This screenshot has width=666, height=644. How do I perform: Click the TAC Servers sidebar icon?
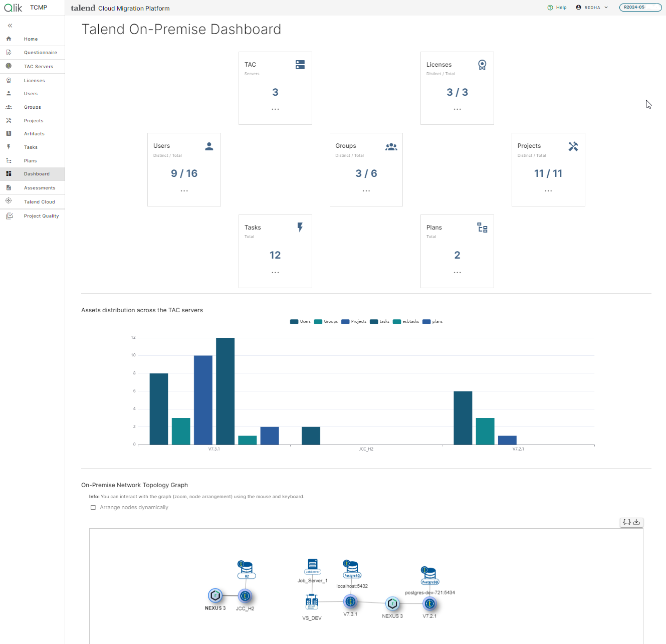(9, 66)
